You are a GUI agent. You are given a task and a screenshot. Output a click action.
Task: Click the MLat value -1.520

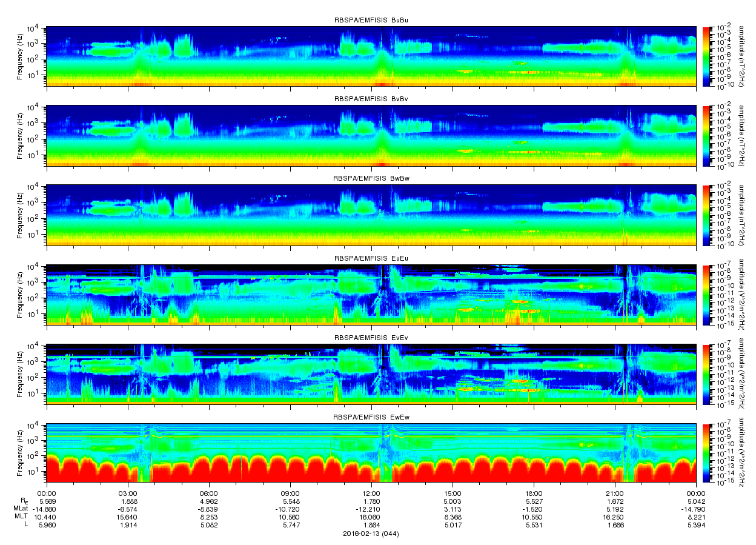point(534,509)
